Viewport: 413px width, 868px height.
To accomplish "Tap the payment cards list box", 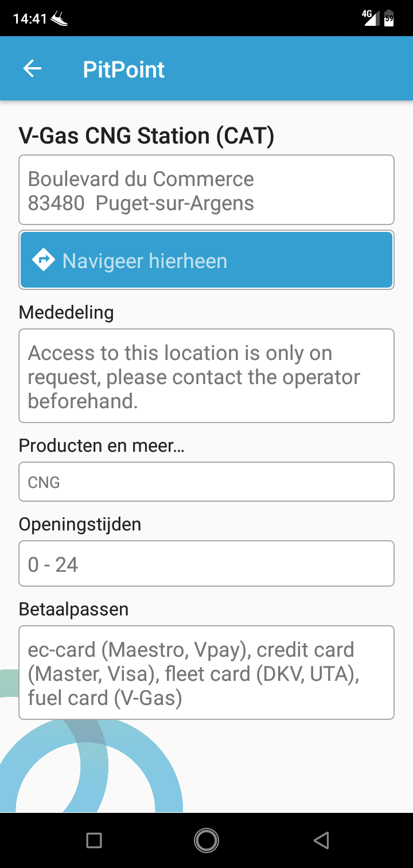I will (x=206, y=672).
